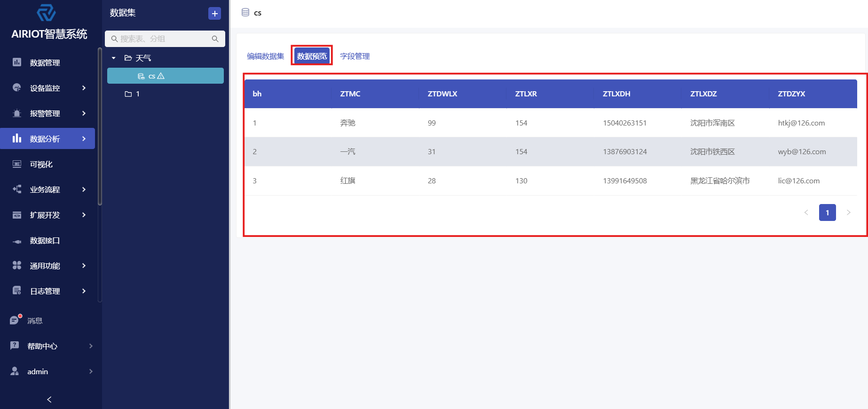Select the 数据分析 menu item
Image resolution: width=868 pixels, height=409 pixels.
coord(45,139)
